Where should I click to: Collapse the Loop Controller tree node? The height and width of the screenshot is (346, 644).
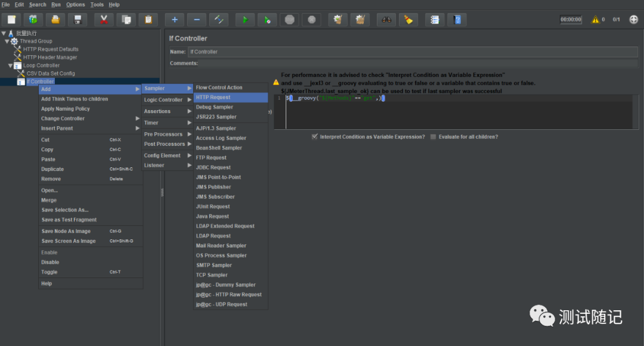point(10,65)
